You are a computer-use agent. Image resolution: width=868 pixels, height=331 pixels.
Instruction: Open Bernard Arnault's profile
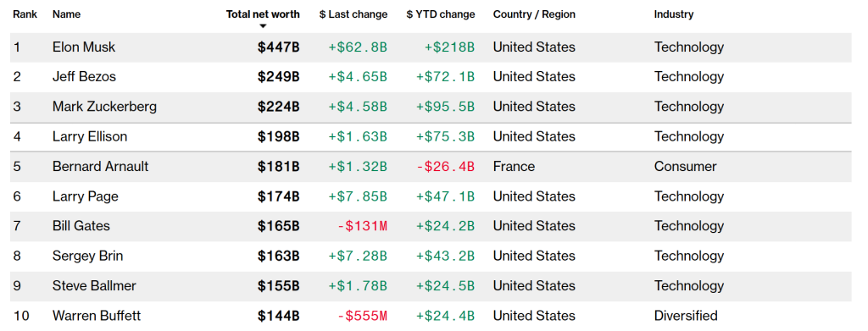pos(100,166)
